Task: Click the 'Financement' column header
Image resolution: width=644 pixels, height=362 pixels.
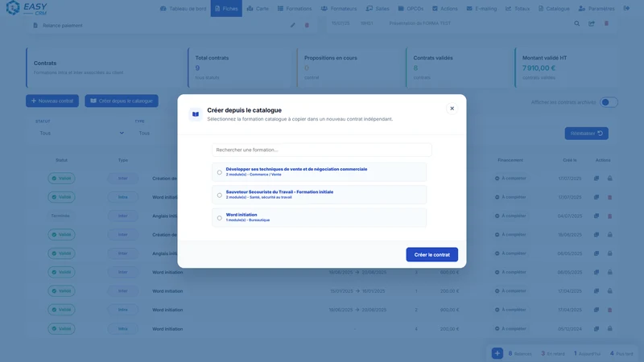Action: tap(510, 160)
